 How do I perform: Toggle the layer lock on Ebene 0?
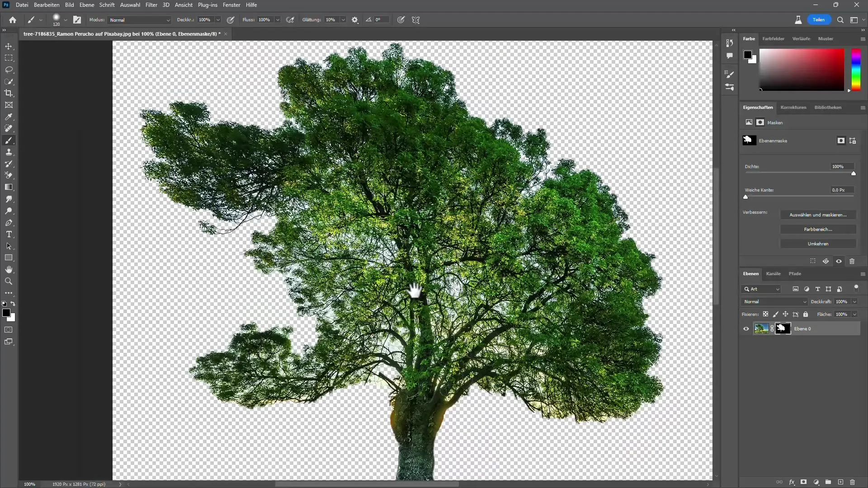pyautogui.click(x=806, y=314)
